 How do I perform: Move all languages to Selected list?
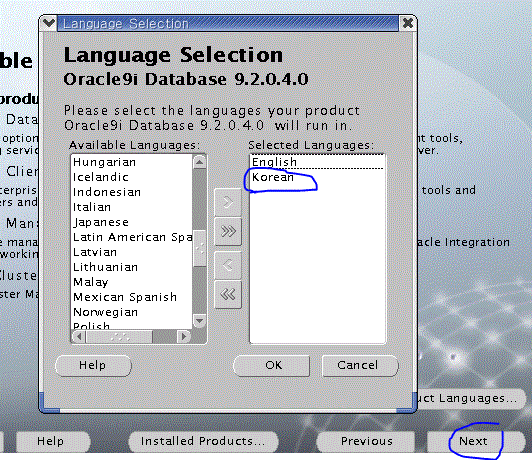click(228, 232)
